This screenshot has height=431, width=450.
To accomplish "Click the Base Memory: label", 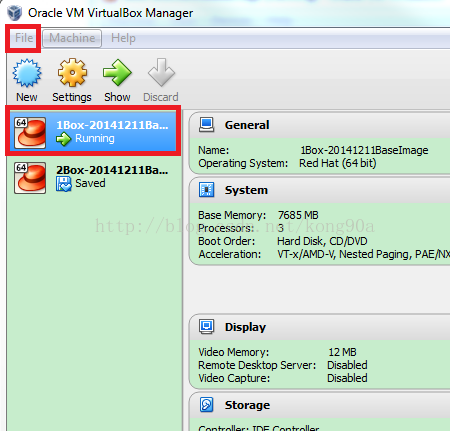I will [x=232, y=215].
